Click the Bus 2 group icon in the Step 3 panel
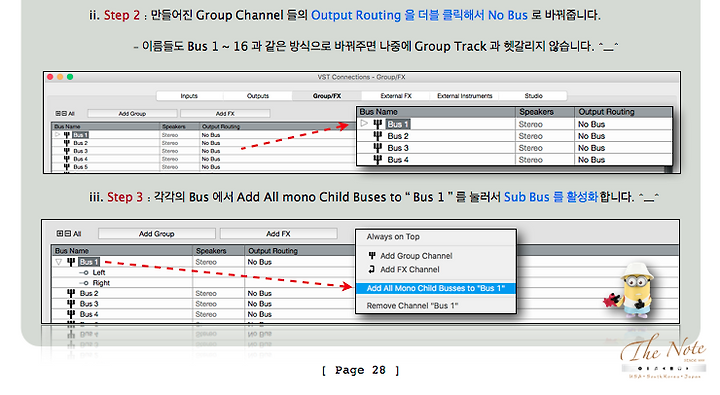Screen dimensions: 720x395 71,293
